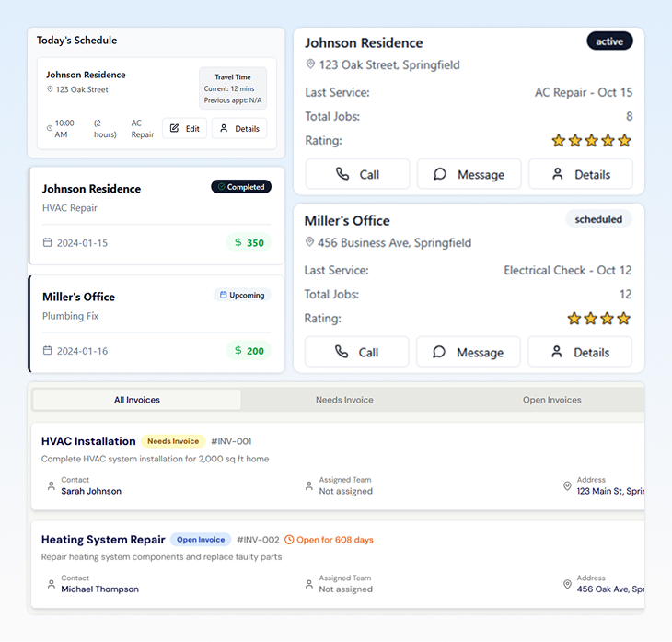Edit the Johnson Residence appointment

184,128
